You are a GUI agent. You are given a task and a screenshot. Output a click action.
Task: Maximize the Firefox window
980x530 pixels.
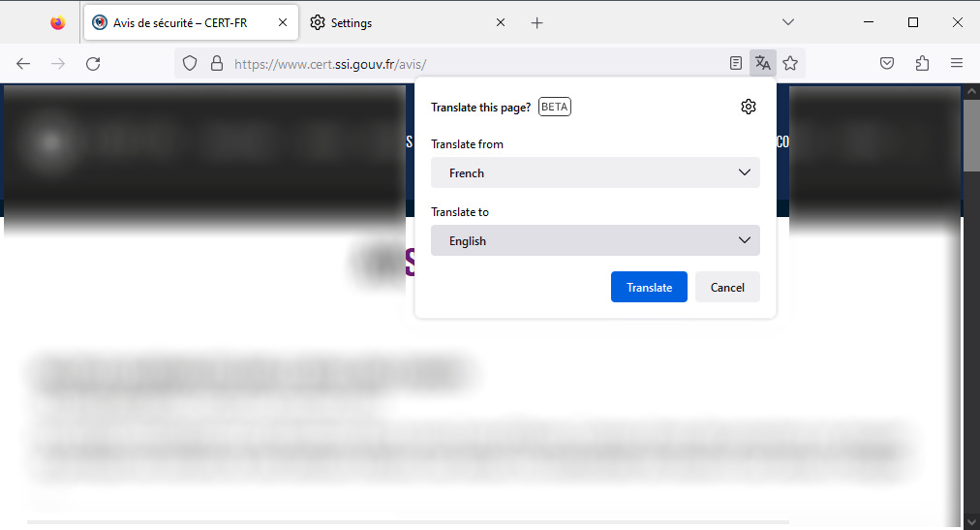tap(912, 22)
